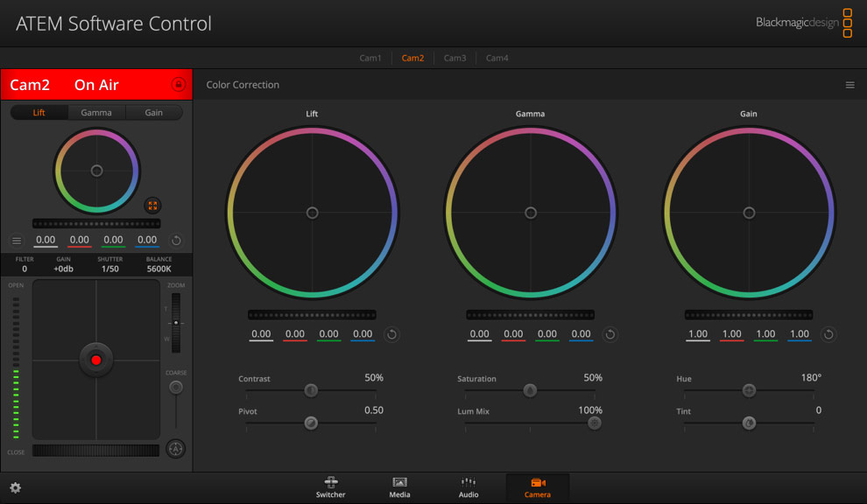867x504 pixels.
Task: Click the lock icon on the Cam2 banner
Action: pos(179,84)
